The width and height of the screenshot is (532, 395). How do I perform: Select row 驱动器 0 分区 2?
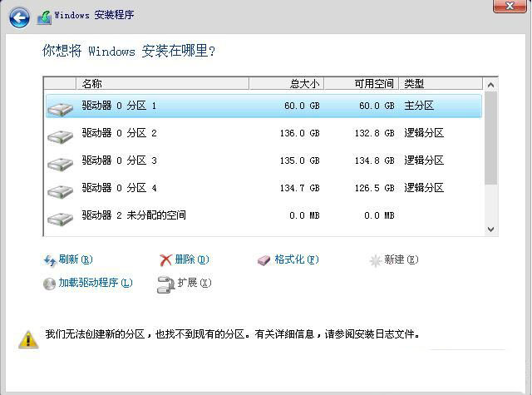(264, 133)
